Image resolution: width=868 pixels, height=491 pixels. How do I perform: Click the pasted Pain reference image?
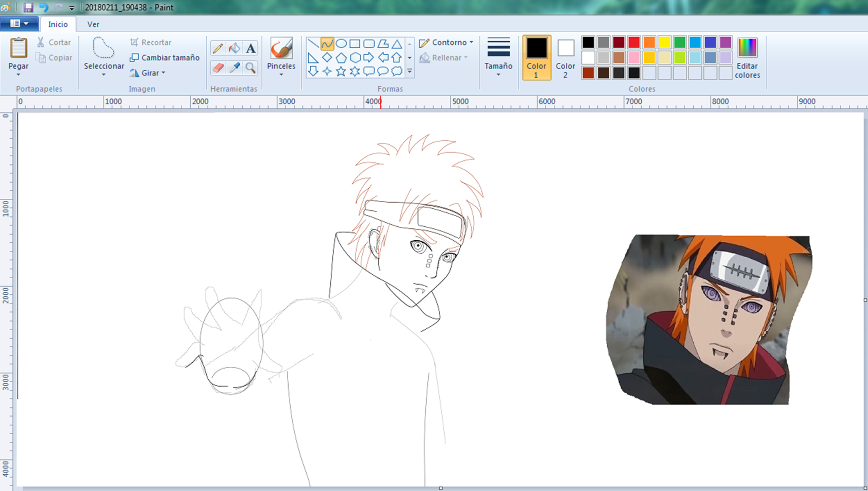pyautogui.click(x=709, y=319)
